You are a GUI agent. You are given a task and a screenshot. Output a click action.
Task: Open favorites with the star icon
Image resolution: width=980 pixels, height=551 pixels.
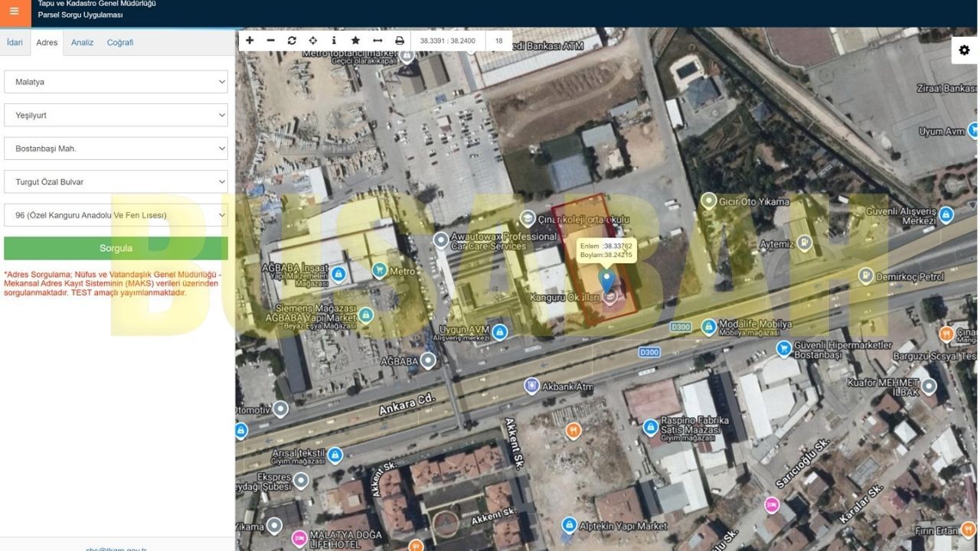(355, 41)
